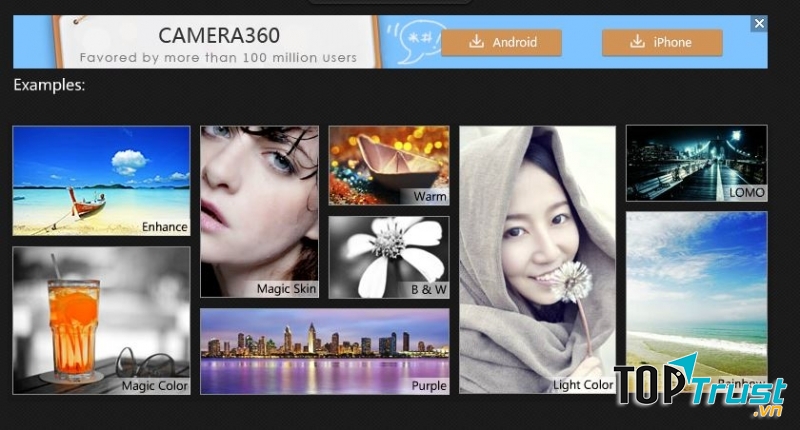Click the download arrow icon beside Android
The image size is (800, 430).
tap(477, 42)
